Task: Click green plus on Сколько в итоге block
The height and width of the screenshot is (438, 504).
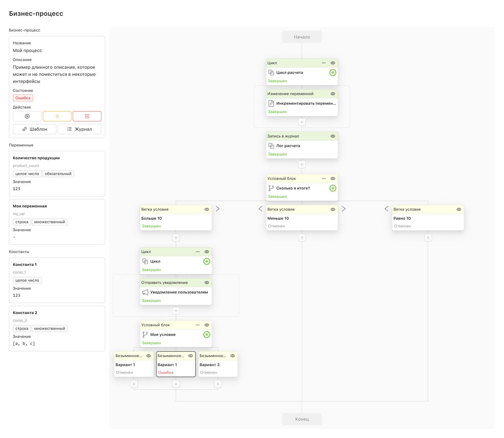Action: [x=333, y=188]
